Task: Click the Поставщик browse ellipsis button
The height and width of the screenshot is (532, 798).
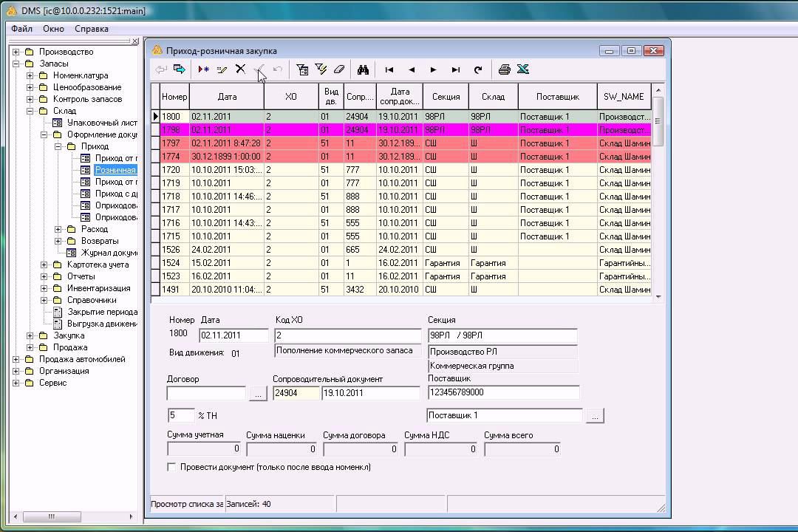Action: click(595, 416)
